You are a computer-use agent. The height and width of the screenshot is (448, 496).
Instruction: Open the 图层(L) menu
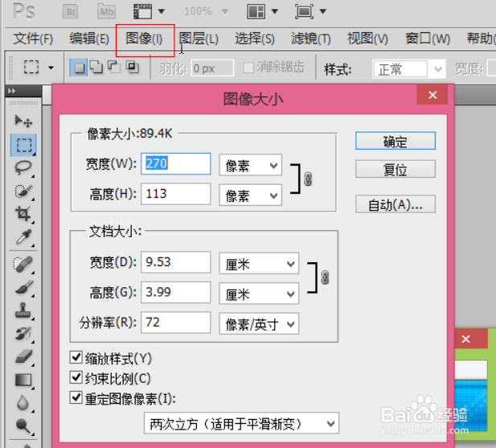point(199,39)
